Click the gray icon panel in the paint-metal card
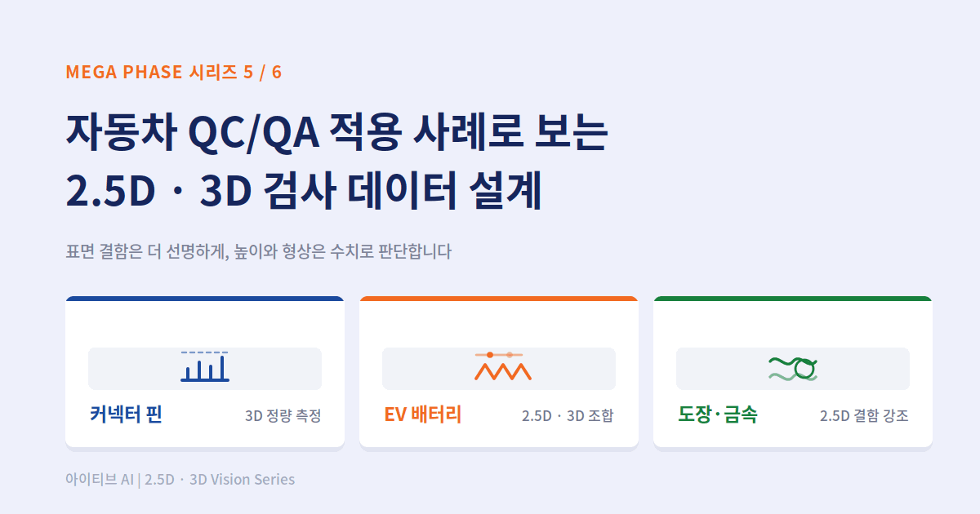 (x=793, y=369)
